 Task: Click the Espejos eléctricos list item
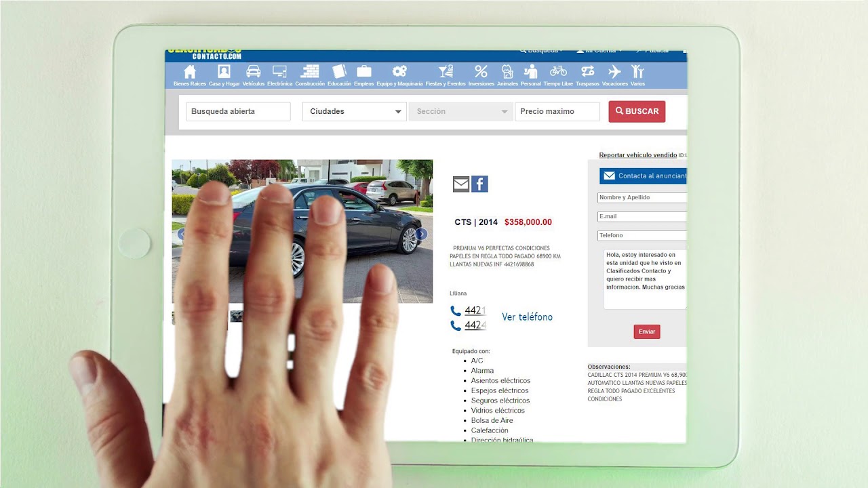(x=500, y=390)
